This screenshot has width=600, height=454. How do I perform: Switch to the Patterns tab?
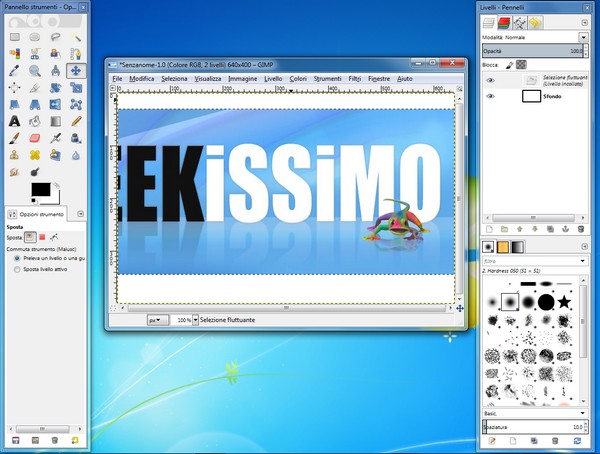[x=503, y=247]
